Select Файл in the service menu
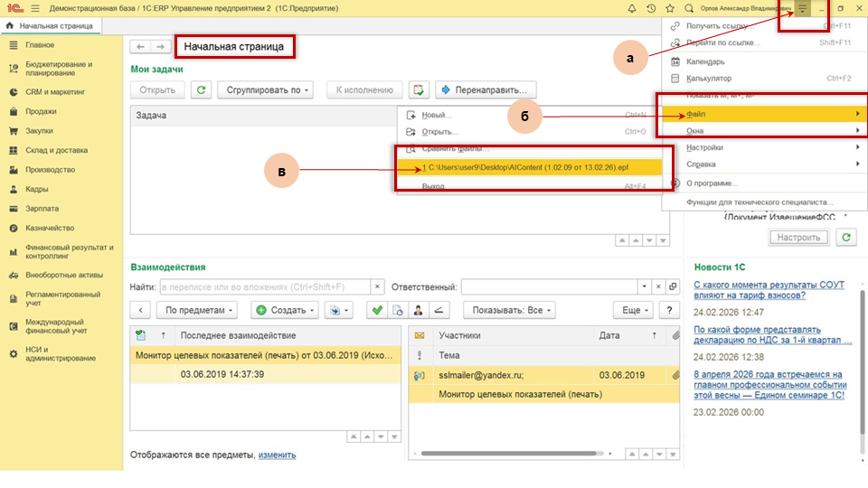This screenshot has width=868, height=488. 764,114
